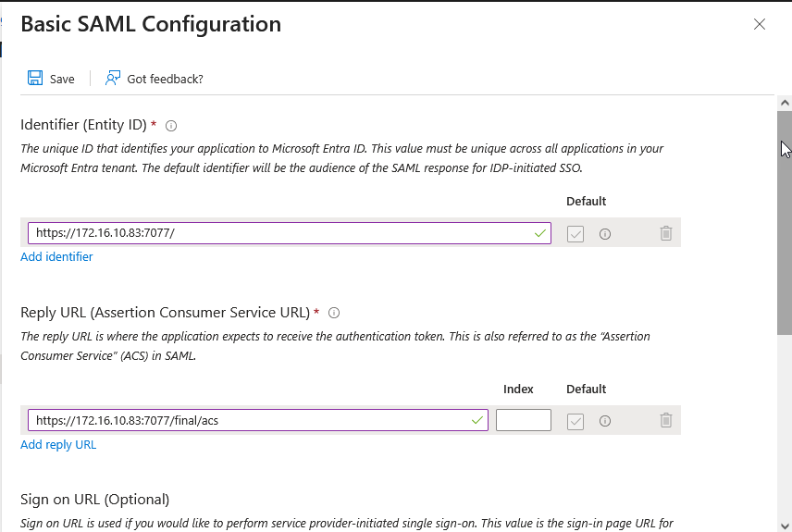Click Save label in the toolbar
Viewport: 792px width, 532px height.
pos(62,80)
